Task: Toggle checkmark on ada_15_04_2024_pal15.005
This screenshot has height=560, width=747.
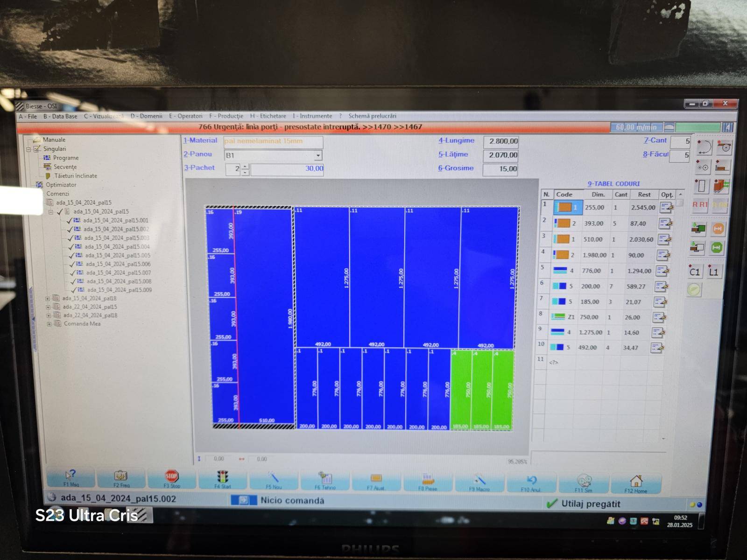Action: tap(71, 255)
